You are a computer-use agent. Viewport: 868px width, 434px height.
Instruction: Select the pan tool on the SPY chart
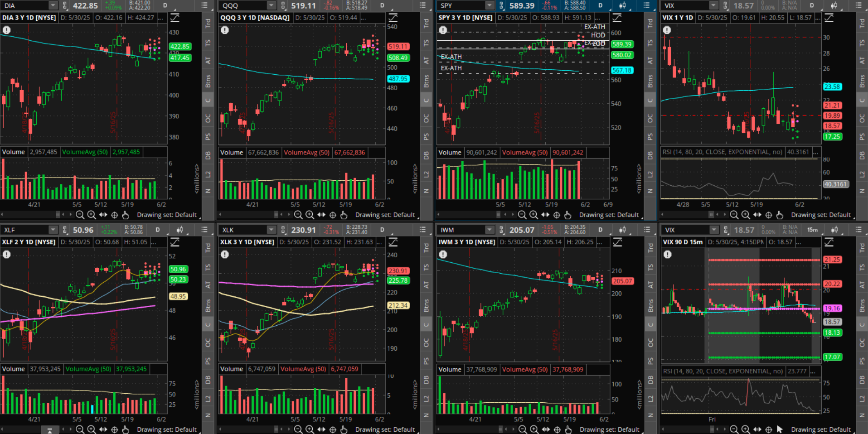[545, 215]
